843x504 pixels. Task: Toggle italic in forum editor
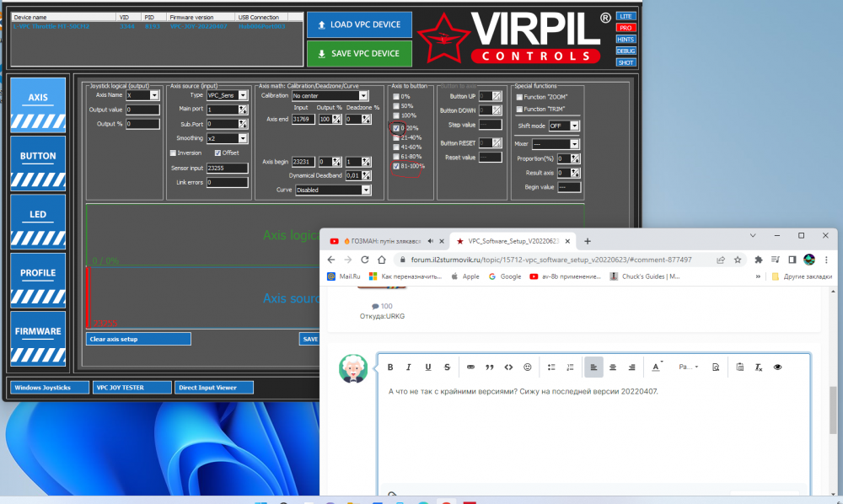409,367
